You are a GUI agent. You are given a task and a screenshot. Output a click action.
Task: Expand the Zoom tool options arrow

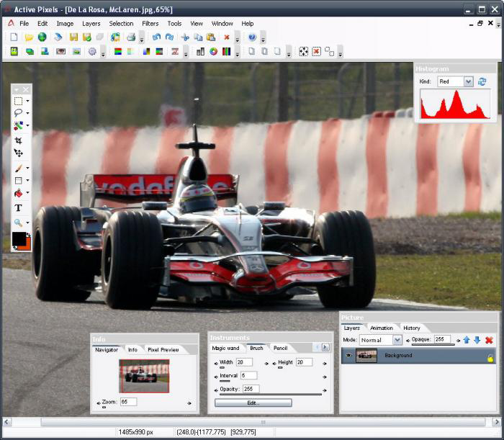(x=27, y=223)
